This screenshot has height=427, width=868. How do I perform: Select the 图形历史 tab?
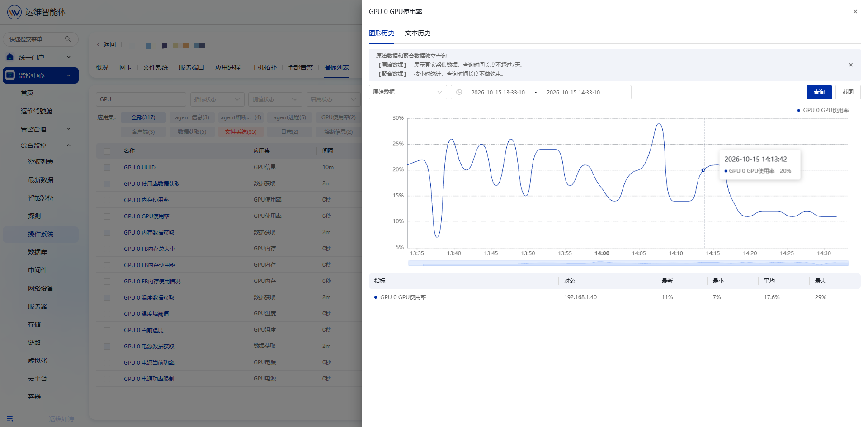coord(382,33)
